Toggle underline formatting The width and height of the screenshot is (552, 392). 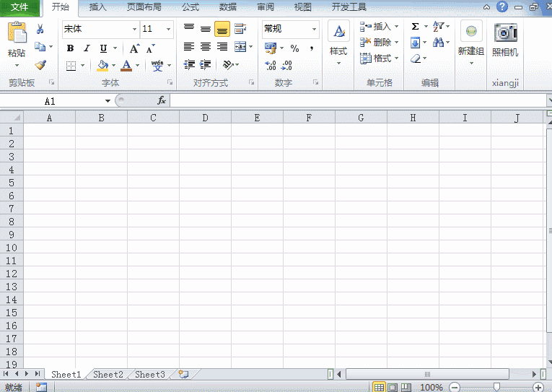tap(103, 48)
